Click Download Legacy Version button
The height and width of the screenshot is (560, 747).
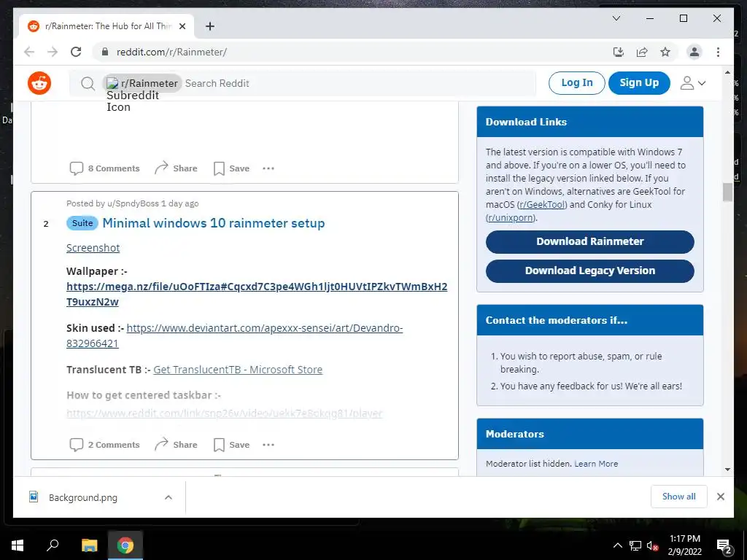pyautogui.click(x=589, y=271)
